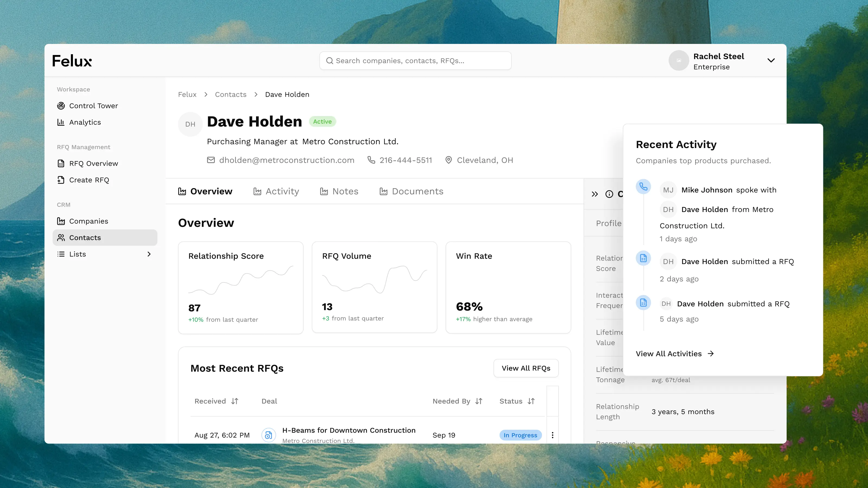The width and height of the screenshot is (868, 488).
Task: Open row options menu for H-Beams RFQ
Action: 553,435
